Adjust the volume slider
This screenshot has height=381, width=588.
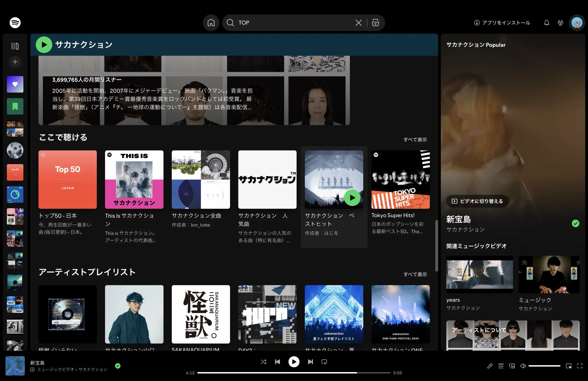(x=544, y=366)
